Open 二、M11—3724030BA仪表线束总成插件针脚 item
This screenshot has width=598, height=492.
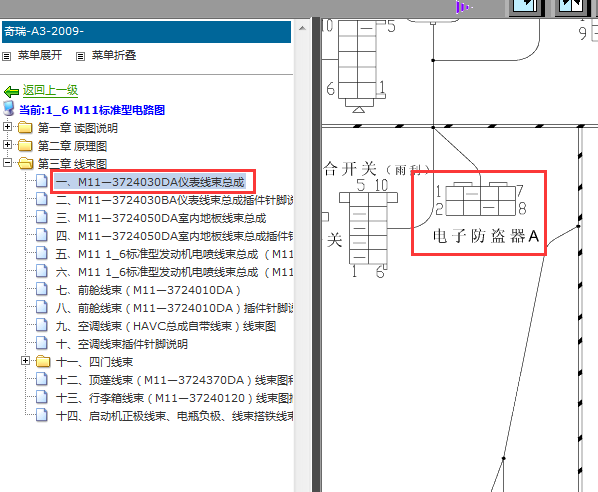click(x=174, y=200)
